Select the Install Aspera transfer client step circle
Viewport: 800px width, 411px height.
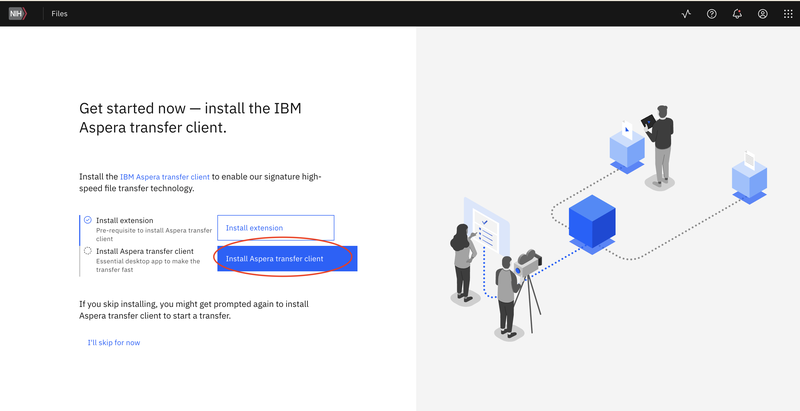click(x=88, y=251)
